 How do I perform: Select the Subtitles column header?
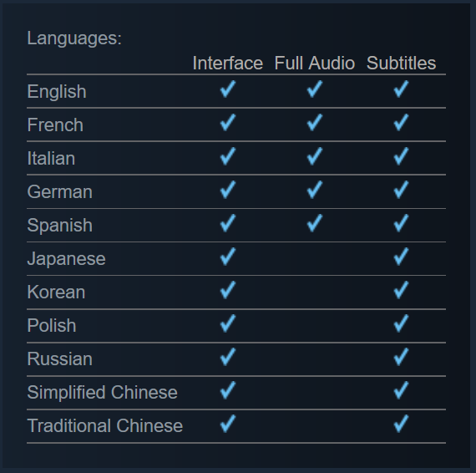click(401, 64)
